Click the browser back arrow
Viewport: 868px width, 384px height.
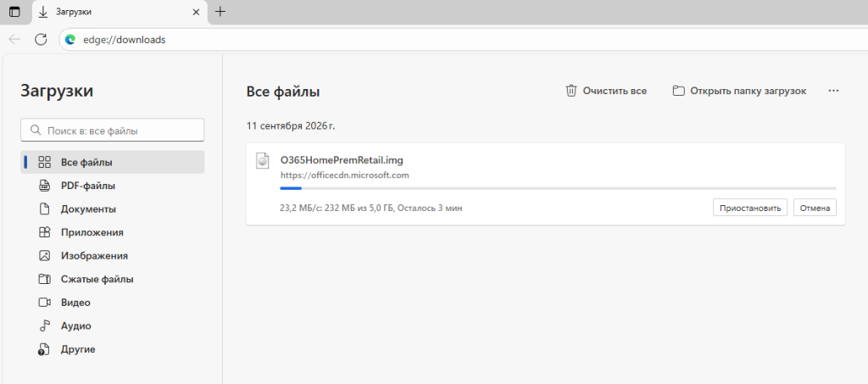[15, 39]
